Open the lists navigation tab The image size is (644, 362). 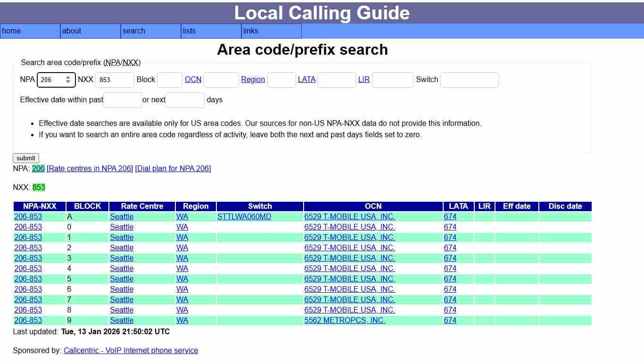pos(189,31)
